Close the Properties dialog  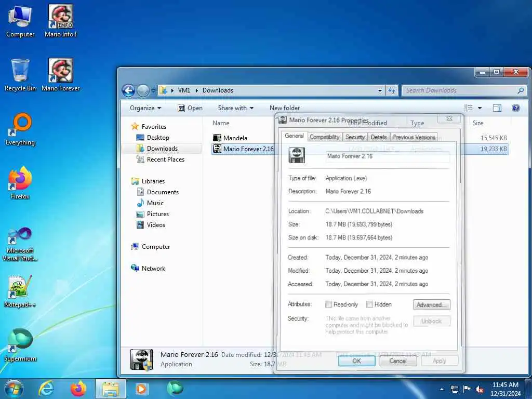[449, 118]
